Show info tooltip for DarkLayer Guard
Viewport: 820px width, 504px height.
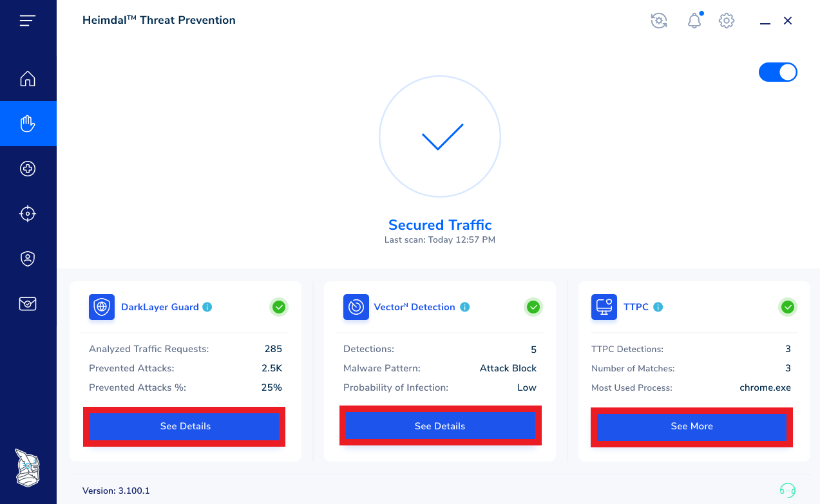pyautogui.click(x=207, y=307)
